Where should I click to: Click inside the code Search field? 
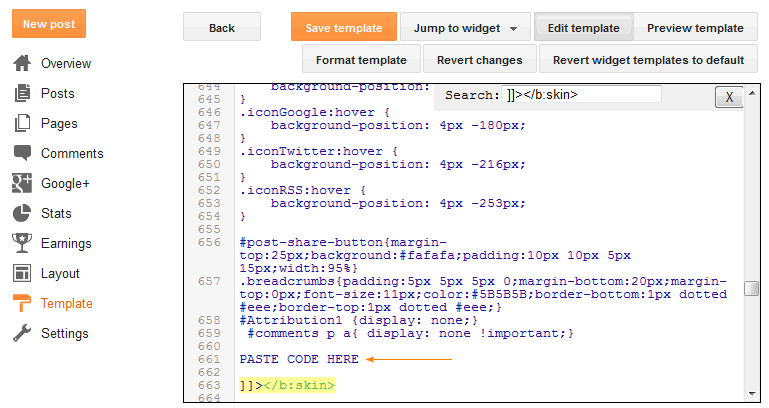pos(583,94)
